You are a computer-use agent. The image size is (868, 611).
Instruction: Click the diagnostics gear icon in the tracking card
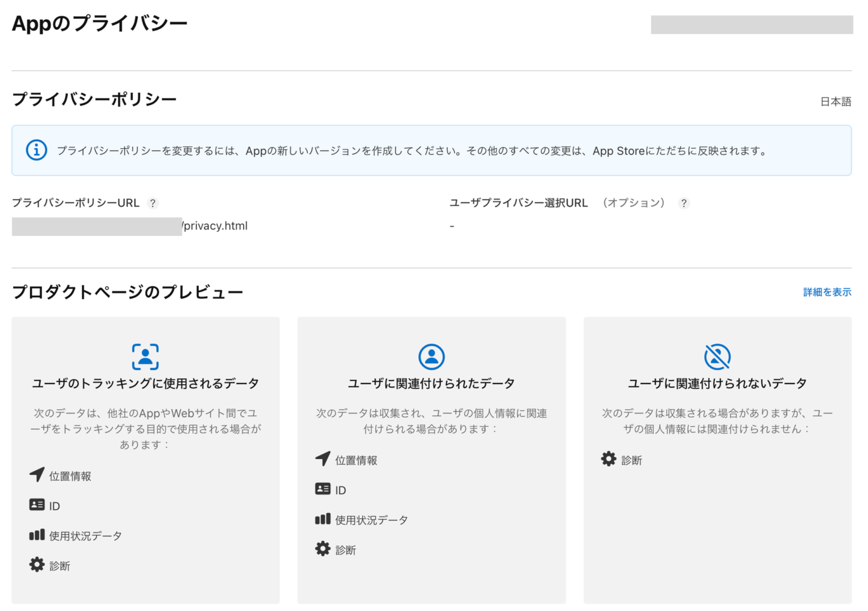point(36,565)
